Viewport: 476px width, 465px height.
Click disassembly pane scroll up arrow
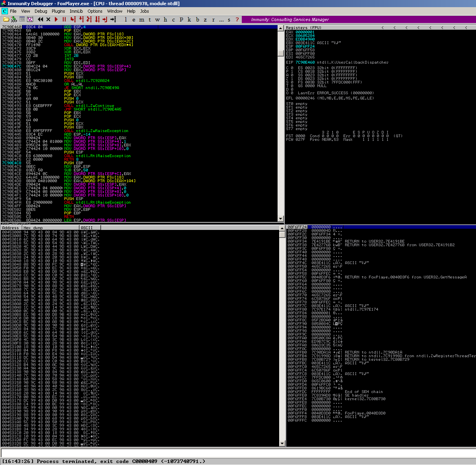281,28
